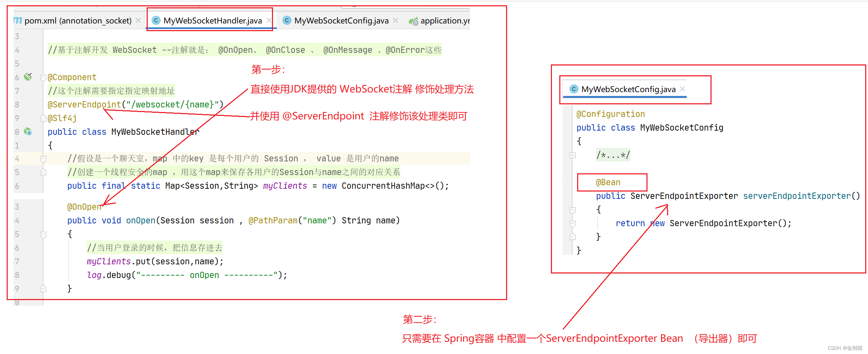Collapse the onOpen method body fold marker
Screen dimensions: 868x354
[43, 234]
